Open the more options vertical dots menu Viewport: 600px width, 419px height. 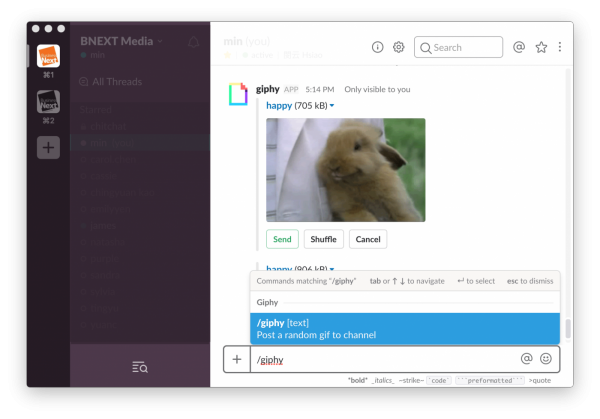pyautogui.click(x=559, y=47)
